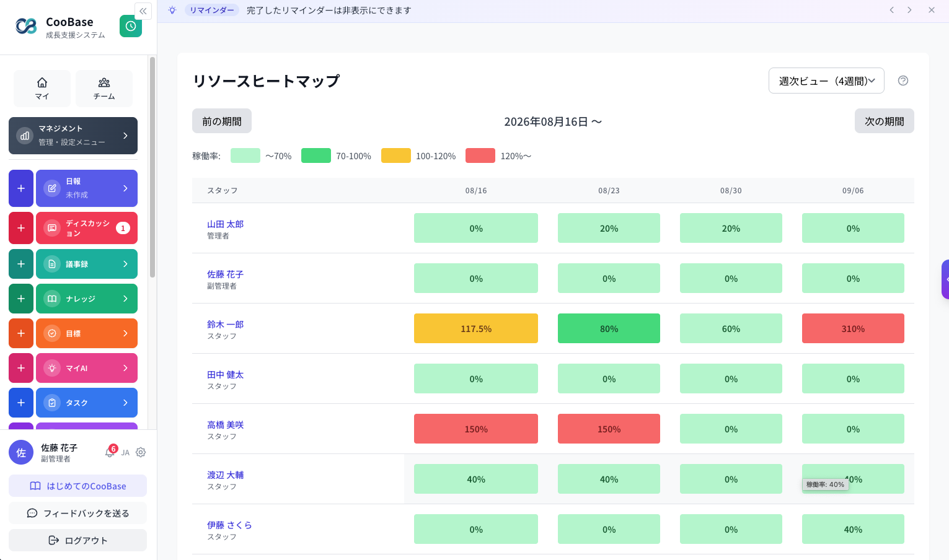The height and width of the screenshot is (560, 949).
Task: Add a new タスク with plus button
Action: click(21, 403)
